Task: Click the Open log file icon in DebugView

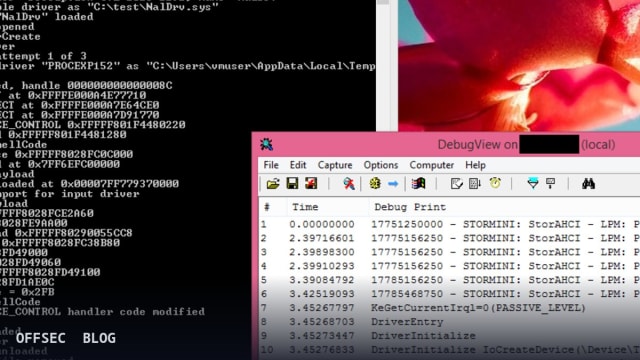Action: pos(273,184)
